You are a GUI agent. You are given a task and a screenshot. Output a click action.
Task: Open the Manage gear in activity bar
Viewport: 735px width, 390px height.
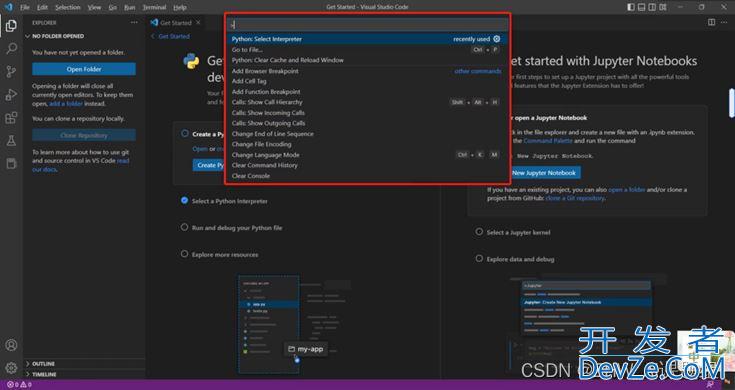(11, 368)
